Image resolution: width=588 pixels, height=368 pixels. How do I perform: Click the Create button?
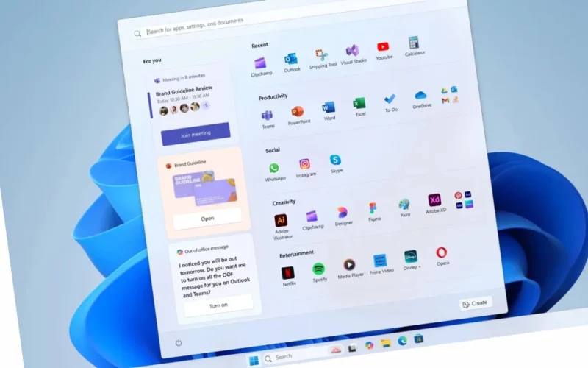click(475, 303)
